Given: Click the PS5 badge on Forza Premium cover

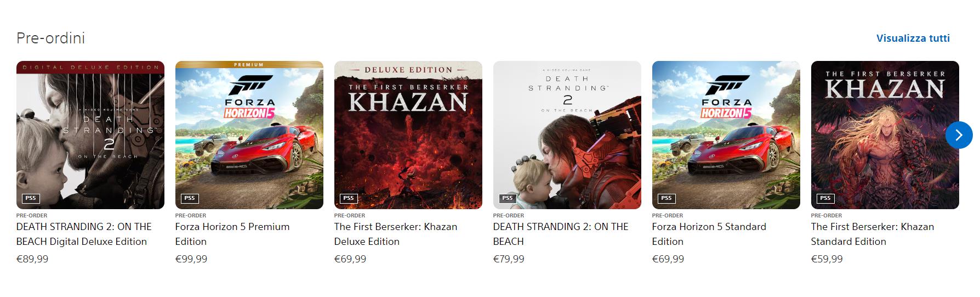Looking at the screenshot, I should 190,198.
